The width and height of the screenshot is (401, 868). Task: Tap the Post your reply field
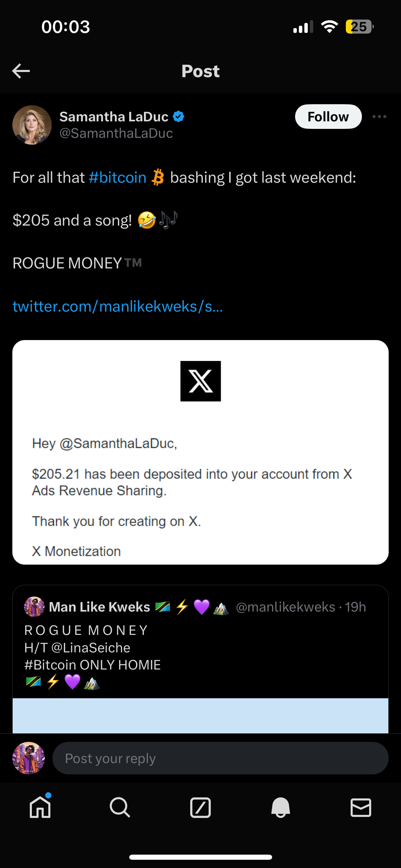220,758
